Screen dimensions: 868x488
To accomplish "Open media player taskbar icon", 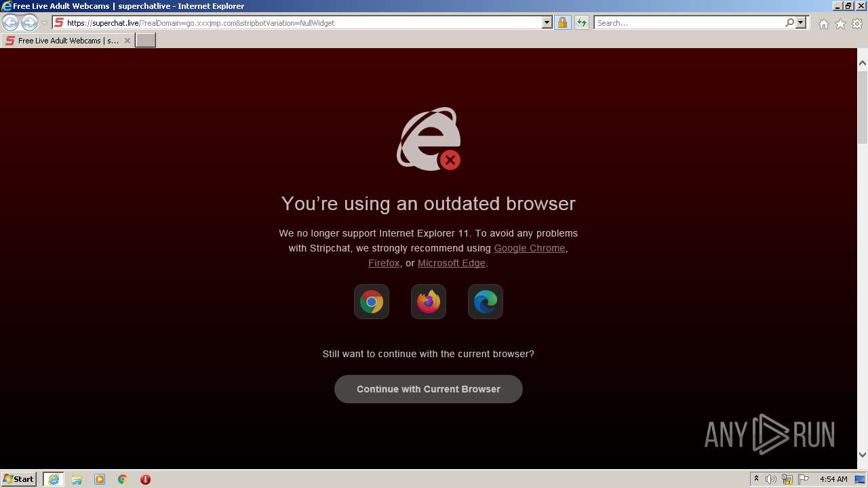I will tap(100, 479).
